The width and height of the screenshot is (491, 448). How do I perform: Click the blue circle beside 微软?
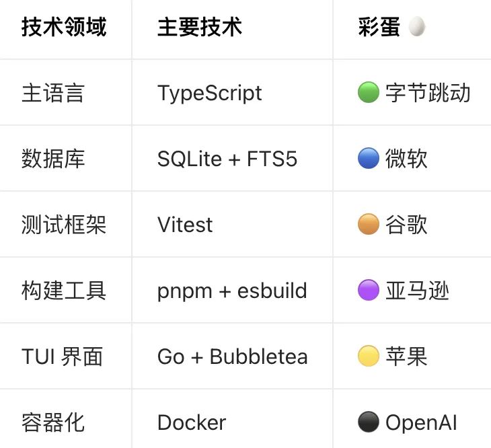[x=369, y=159]
